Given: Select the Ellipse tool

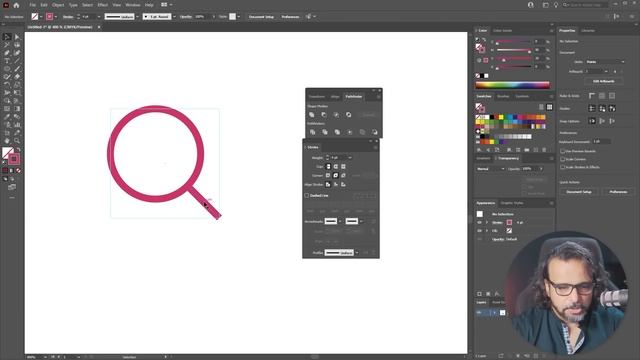Looking at the screenshot, I should coord(7,69).
